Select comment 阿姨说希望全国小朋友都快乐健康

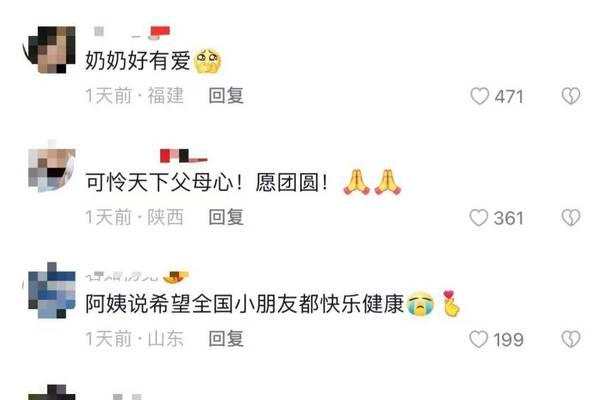click(x=245, y=304)
